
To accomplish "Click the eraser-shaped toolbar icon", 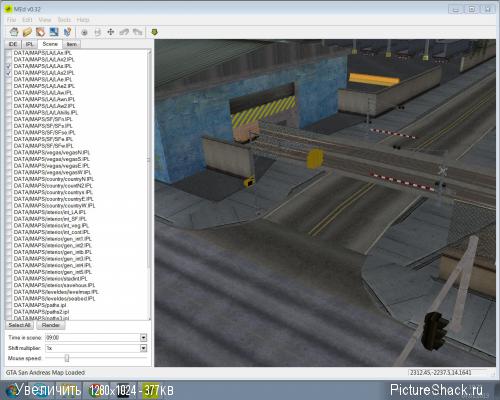I will pyautogui.click(x=40, y=32).
